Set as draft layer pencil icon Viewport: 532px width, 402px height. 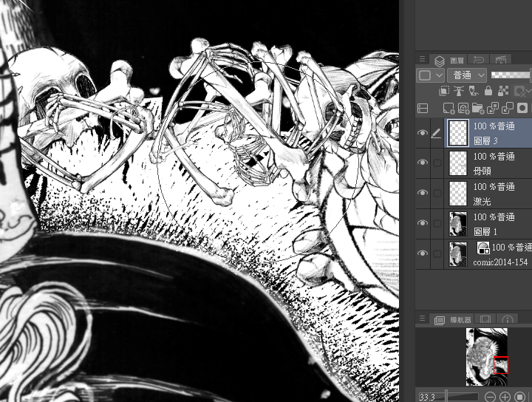474,91
